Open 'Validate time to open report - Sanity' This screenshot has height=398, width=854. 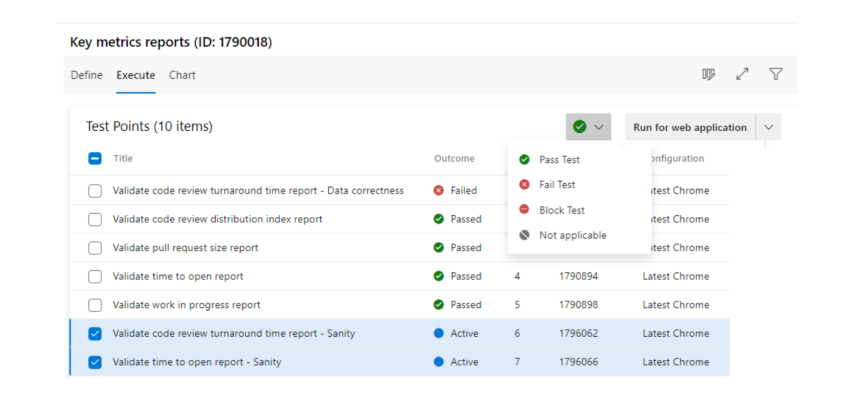[x=197, y=362]
